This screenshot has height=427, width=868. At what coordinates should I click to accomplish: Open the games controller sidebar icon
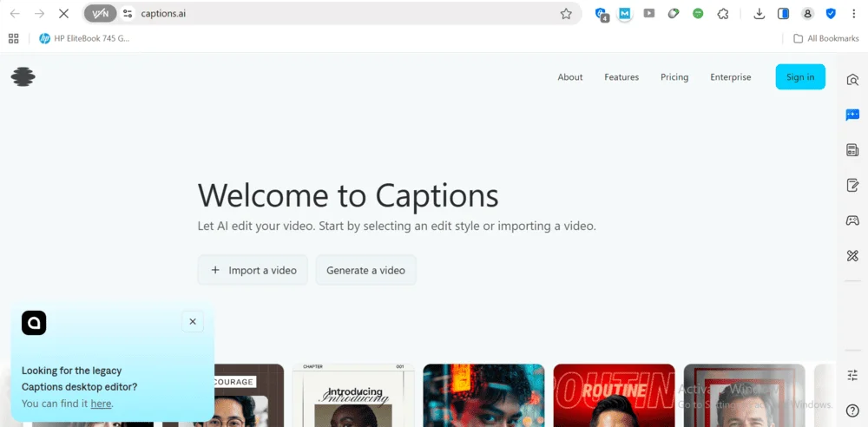pos(852,220)
